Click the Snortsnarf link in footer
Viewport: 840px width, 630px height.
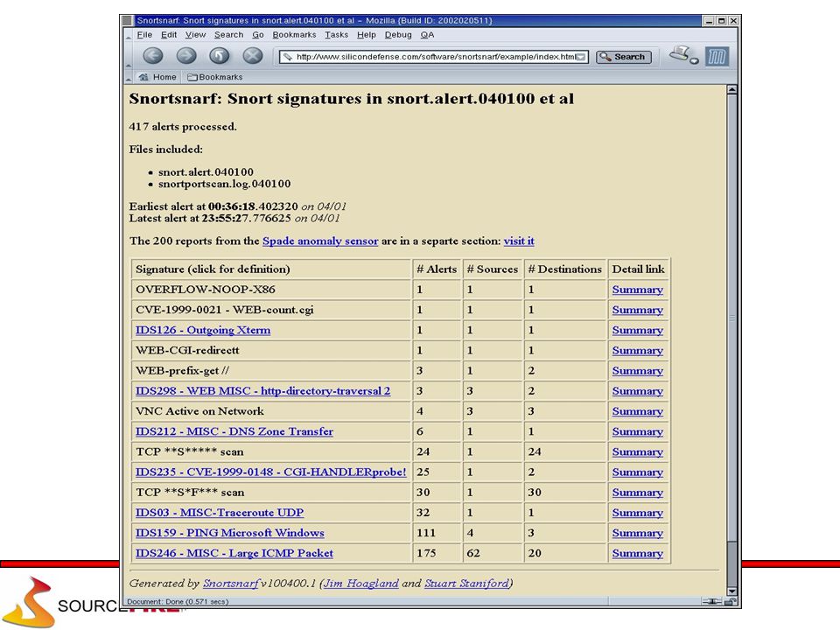pos(231,584)
